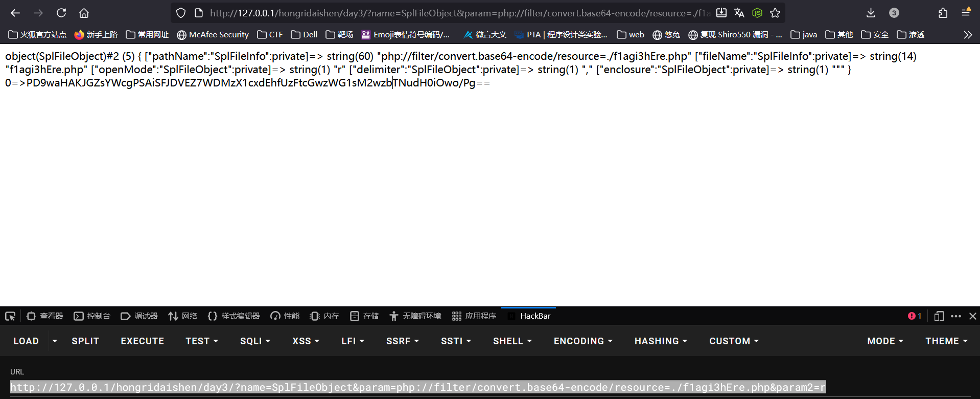
Task: Open the ENCODING dropdown menu
Action: pos(582,341)
